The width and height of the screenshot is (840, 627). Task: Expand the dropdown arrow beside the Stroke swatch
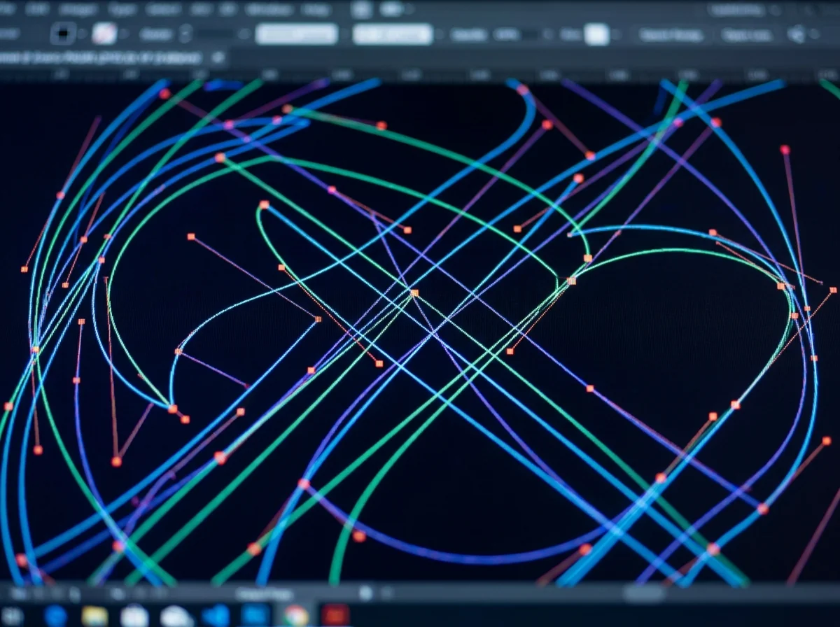coord(123,34)
